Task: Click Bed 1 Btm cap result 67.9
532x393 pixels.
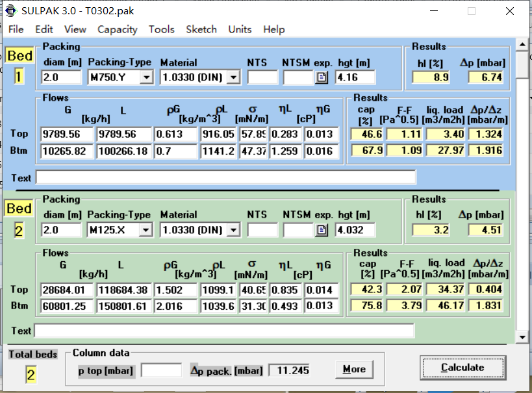Action: pos(367,150)
